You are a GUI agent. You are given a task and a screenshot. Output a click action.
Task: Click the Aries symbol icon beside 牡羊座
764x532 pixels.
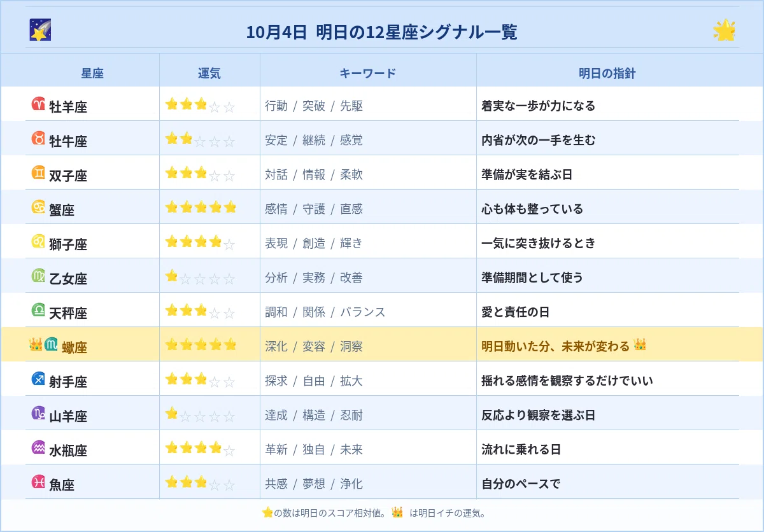(x=38, y=104)
